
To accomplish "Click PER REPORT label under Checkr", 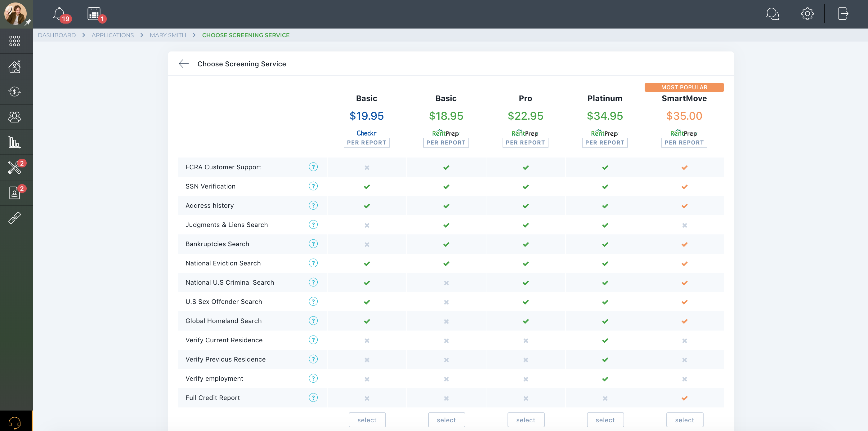I will pyautogui.click(x=367, y=142).
